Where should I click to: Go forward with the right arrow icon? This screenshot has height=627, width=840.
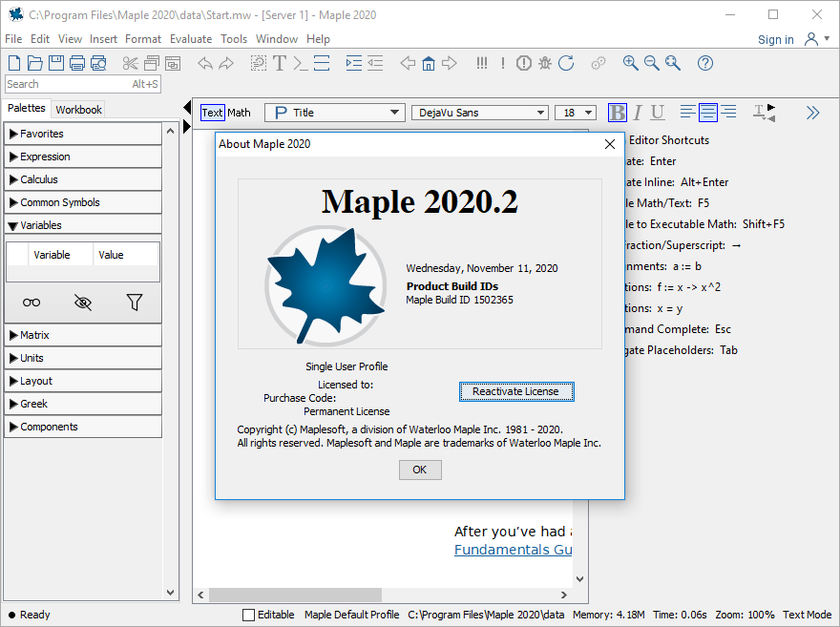tap(450, 63)
